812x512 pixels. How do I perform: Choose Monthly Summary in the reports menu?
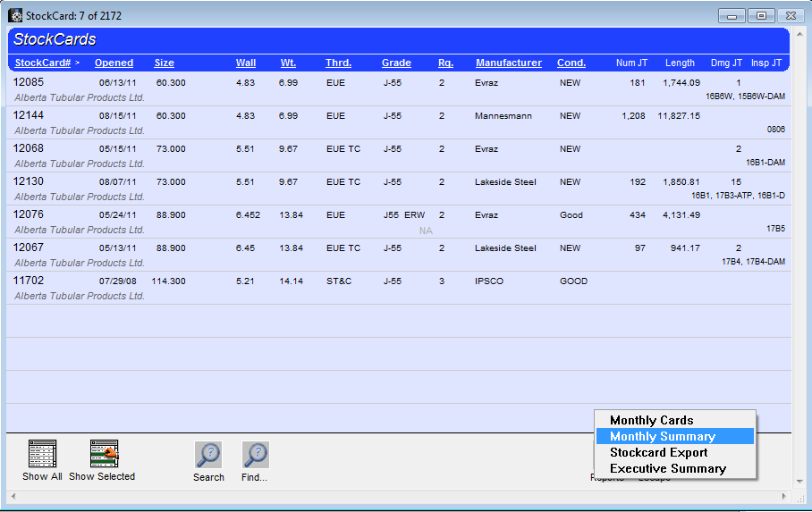(x=662, y=436)
